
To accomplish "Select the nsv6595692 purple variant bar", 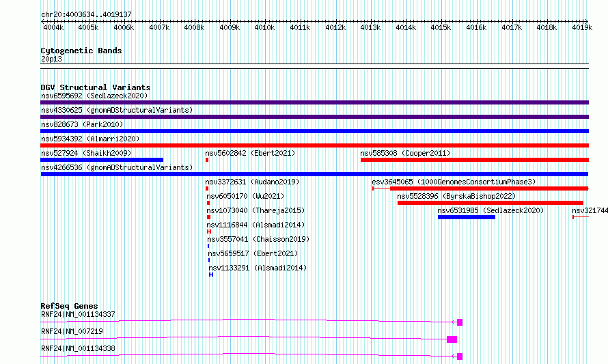I will point(314,102).
